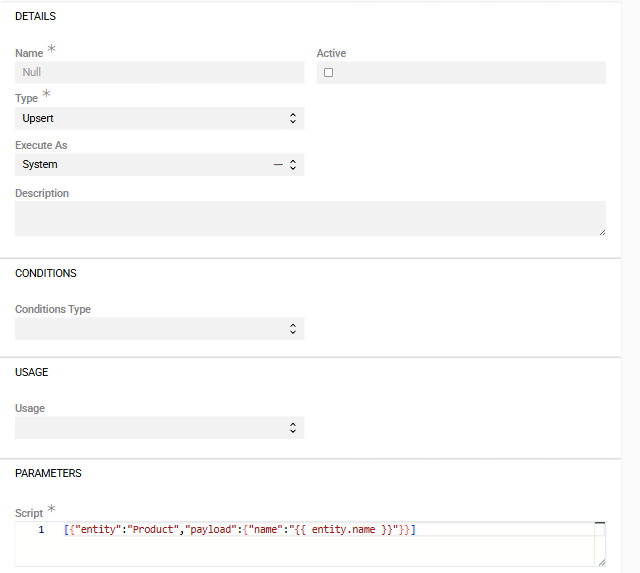Toggle the Active checkbox
The width and height of the screenshot is (640, 573).
pyautogui.click(x=328, y=73)
